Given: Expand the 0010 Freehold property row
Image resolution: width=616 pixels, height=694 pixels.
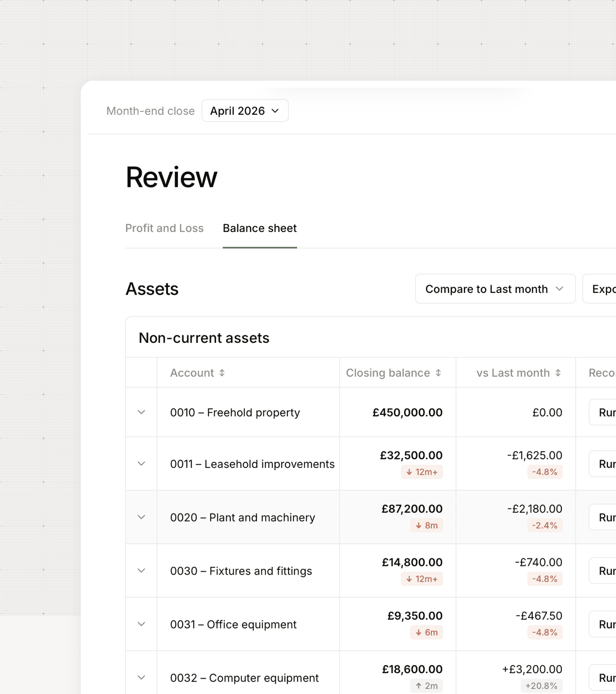Looking at the screenshot, I should [141, 412].
